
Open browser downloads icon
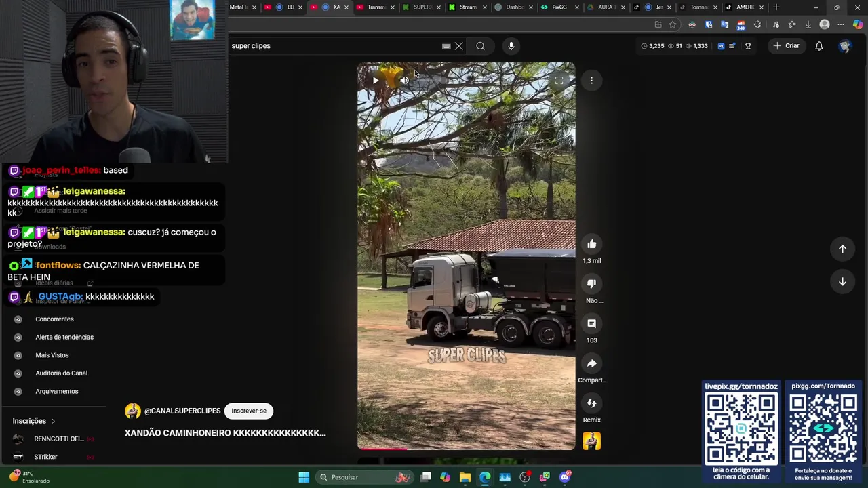coord(808,24)
